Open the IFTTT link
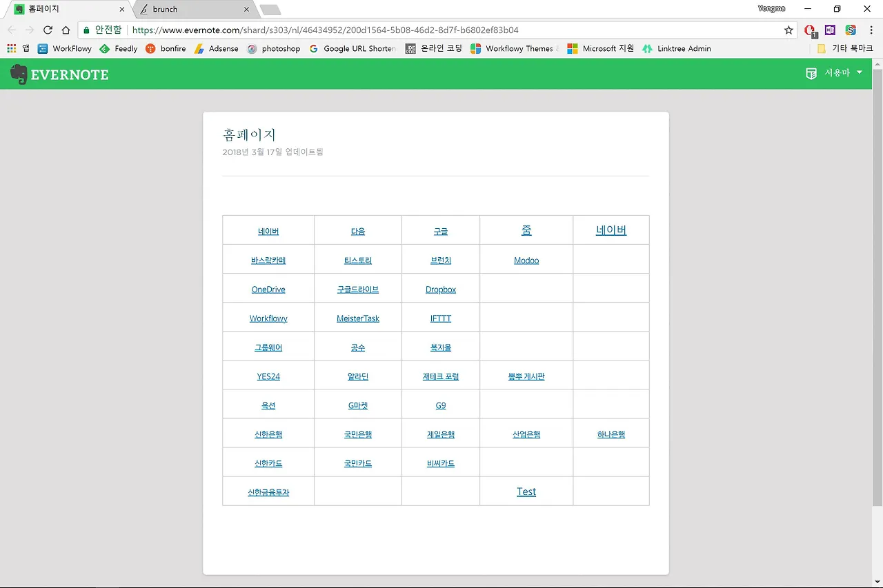 [x=441, y=318]
